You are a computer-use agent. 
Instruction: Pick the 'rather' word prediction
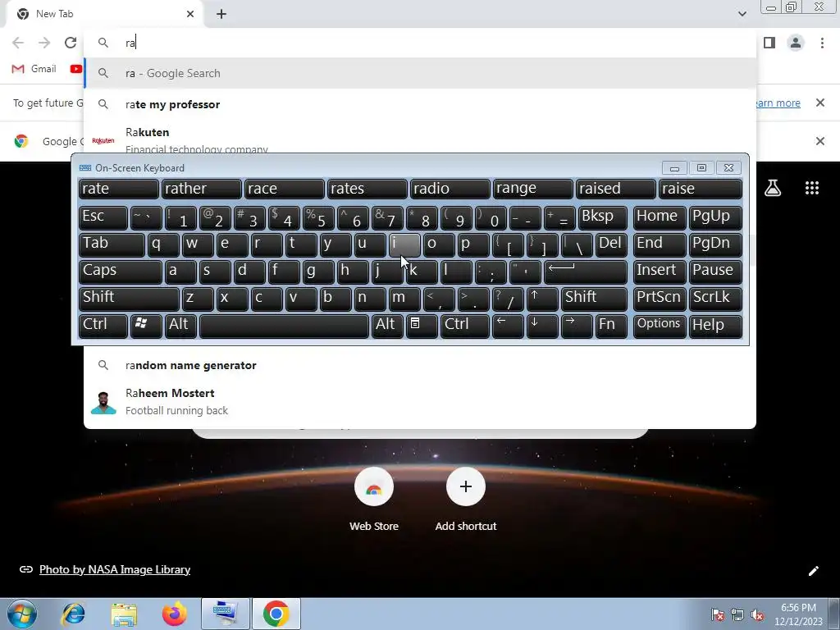[x=202, y=189]
